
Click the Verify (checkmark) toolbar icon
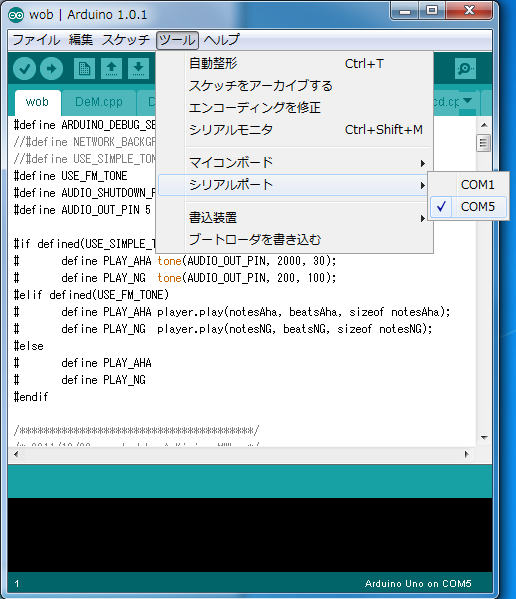coord(24,69)
